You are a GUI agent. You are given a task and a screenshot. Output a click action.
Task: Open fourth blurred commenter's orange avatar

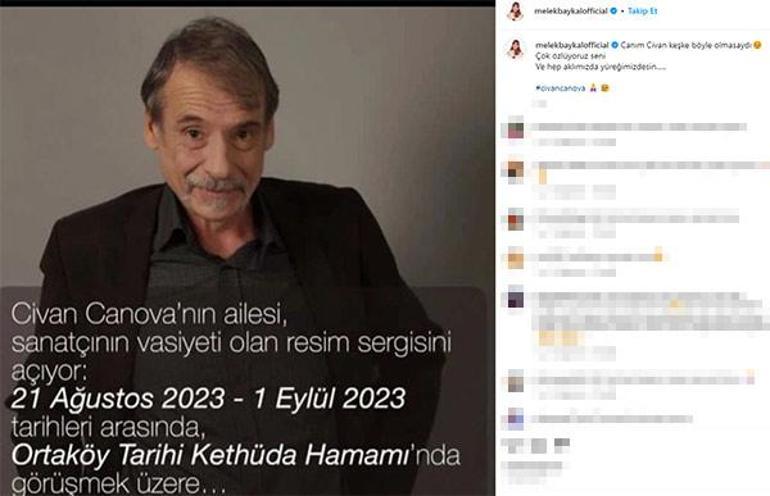(515, 258)
